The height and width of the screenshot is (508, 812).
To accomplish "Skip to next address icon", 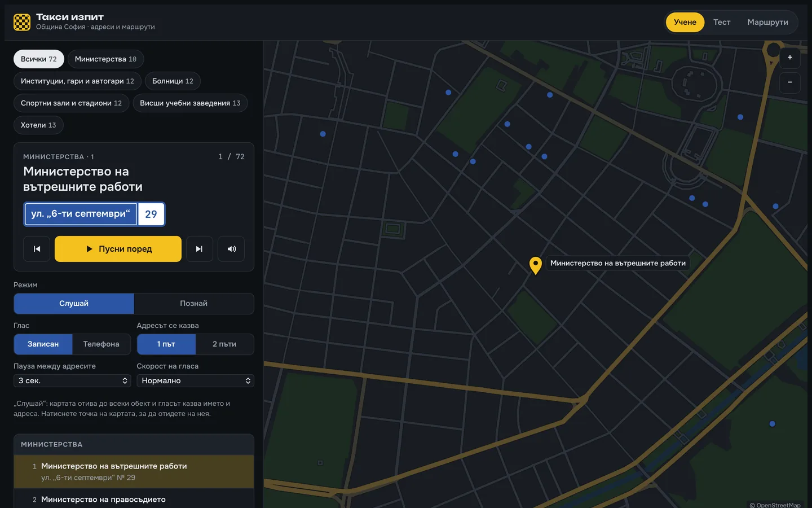I will pyautogui.click(x=199, y=249).
